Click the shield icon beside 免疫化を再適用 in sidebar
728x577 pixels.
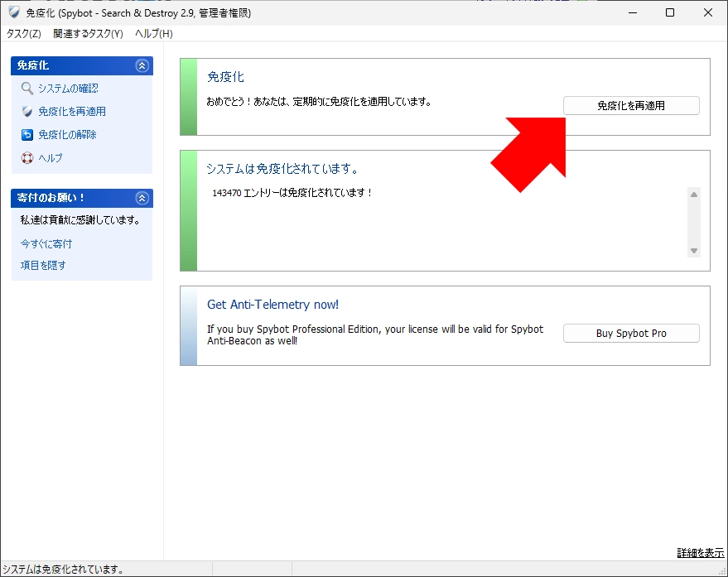pyautogui.click(x=27, y=112)
